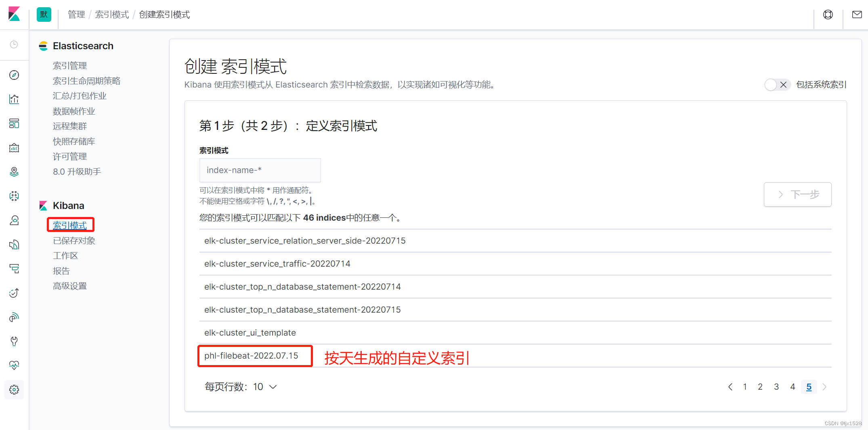
Task: Open 快照存储库 menu item
Action: (74, 141)
